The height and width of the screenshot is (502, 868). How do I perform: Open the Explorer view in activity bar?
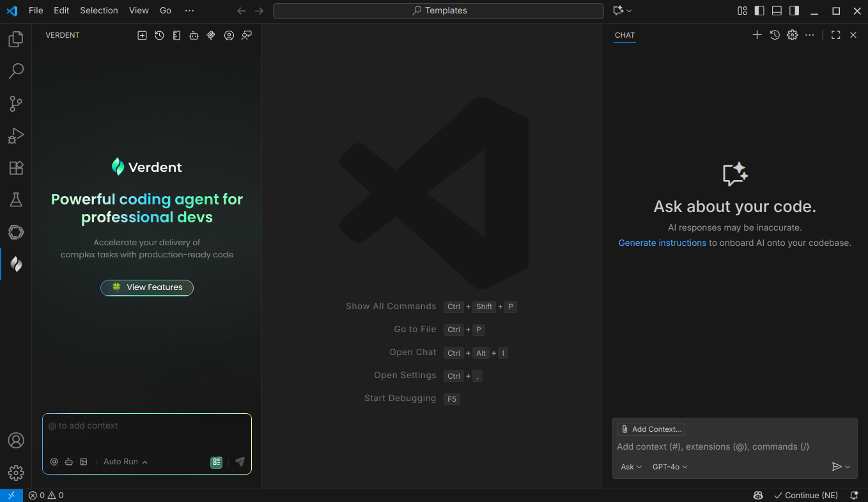(x=16, y=40)
